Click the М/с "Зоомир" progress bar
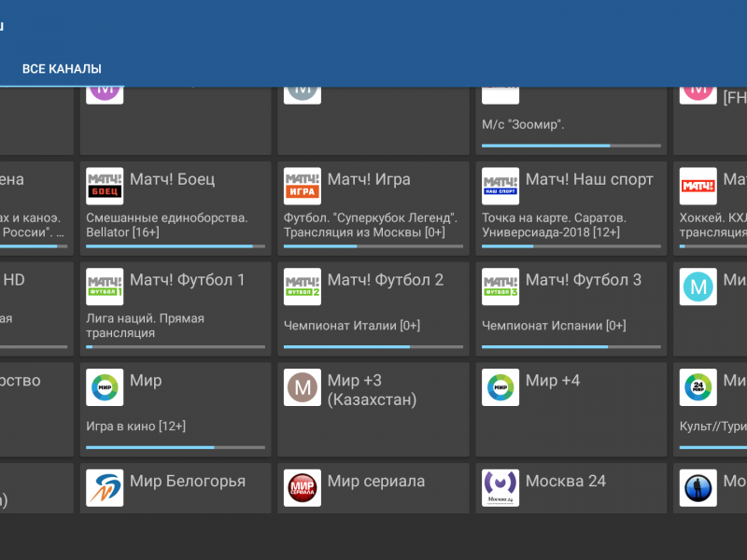This screenshot has height=560, width=747. [x=571, y=146]
